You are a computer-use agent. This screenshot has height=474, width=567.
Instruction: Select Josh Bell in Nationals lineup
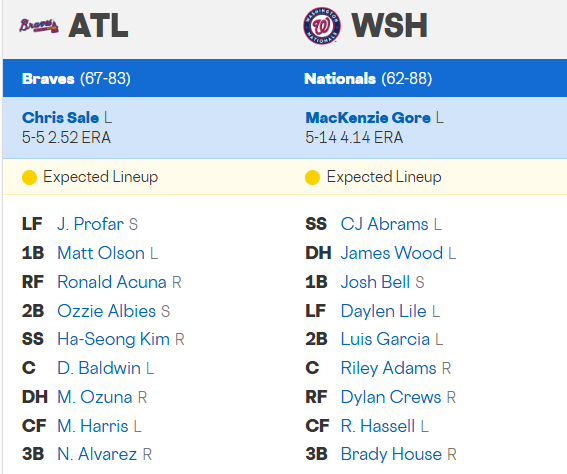point(375,282)
